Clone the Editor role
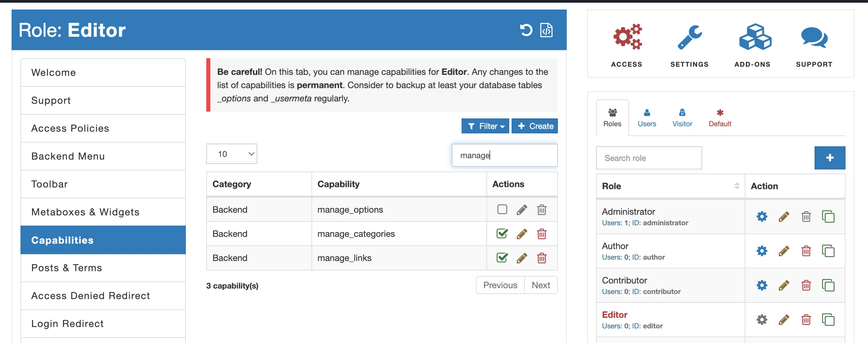 pos(828,320)
